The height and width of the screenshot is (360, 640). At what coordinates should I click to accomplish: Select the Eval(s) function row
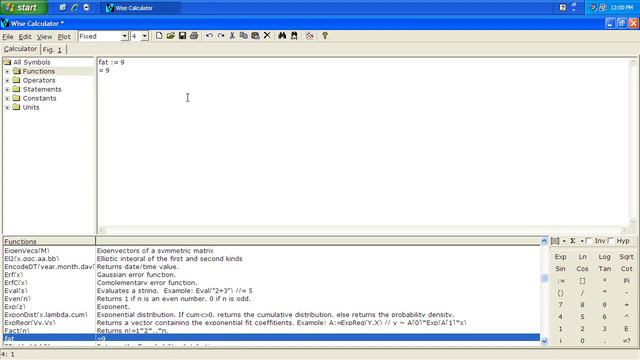[x=271, y=291]
